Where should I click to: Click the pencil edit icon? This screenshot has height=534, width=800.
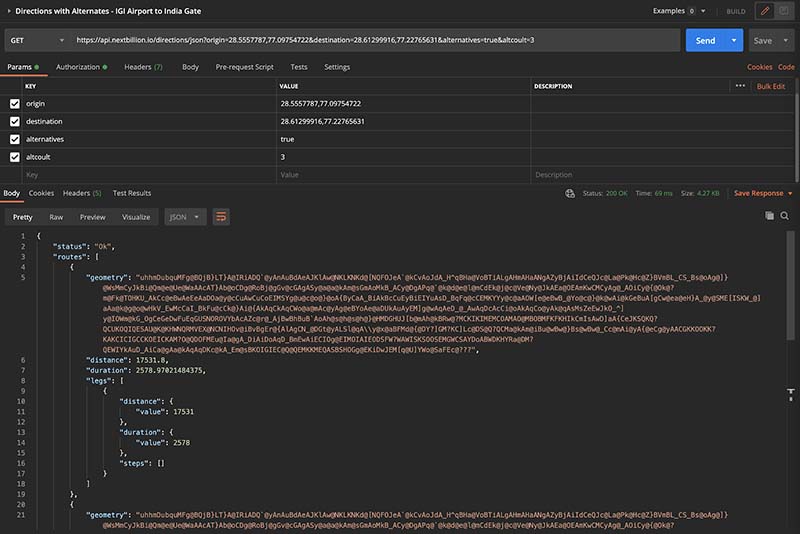pyautogui.click(x=765, y=11)
